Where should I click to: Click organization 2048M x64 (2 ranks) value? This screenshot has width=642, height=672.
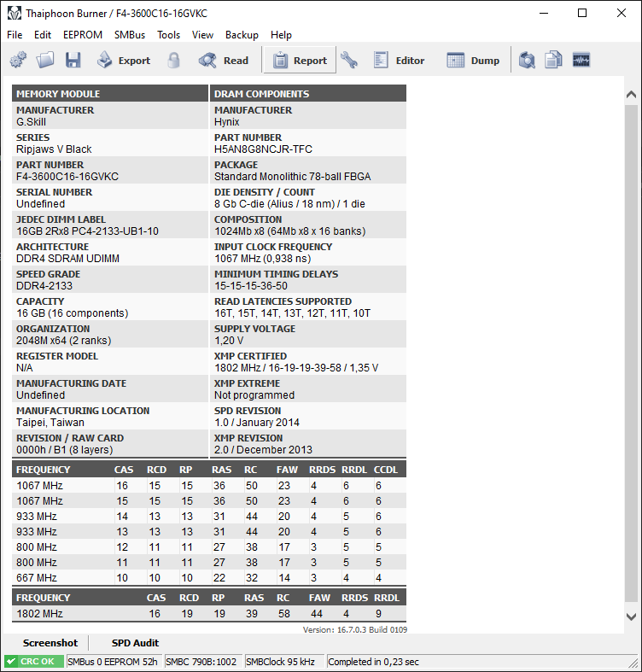coord(63,341)
